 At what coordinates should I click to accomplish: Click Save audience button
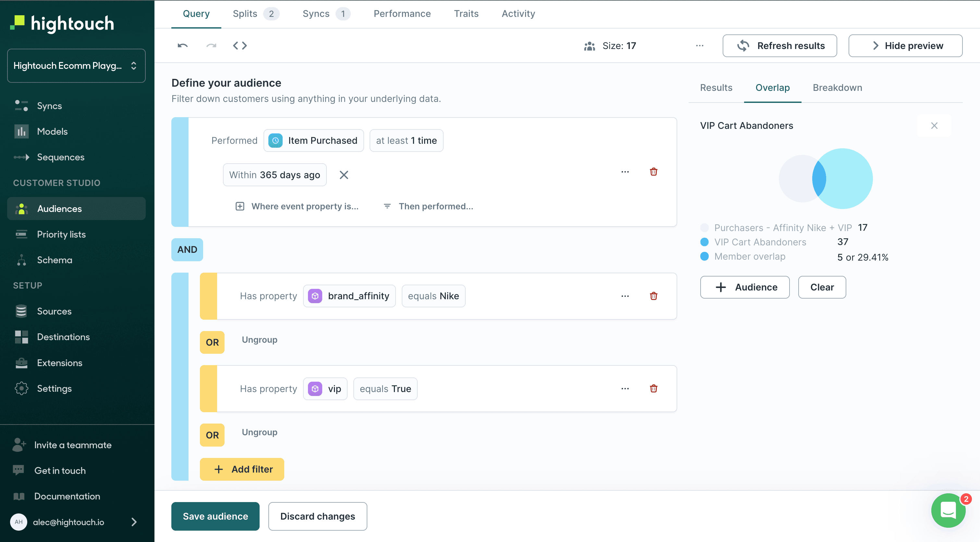(215, 516)
